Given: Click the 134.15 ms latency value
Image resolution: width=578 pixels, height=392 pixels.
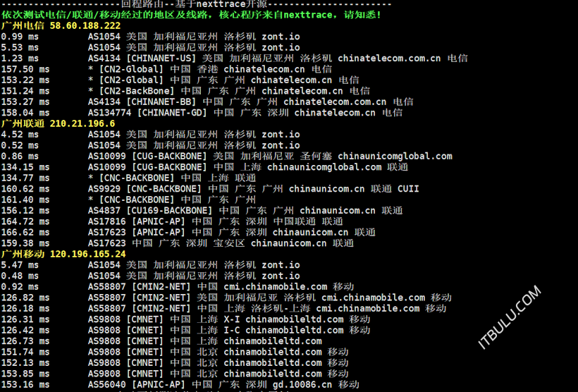Looking at the screenshot, I should (x=25, y=167).
